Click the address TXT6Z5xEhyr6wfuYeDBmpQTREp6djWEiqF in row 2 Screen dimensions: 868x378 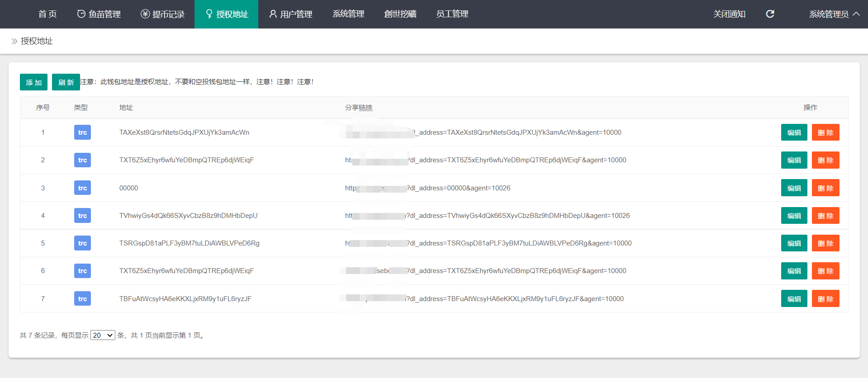[x=186, y=160]
